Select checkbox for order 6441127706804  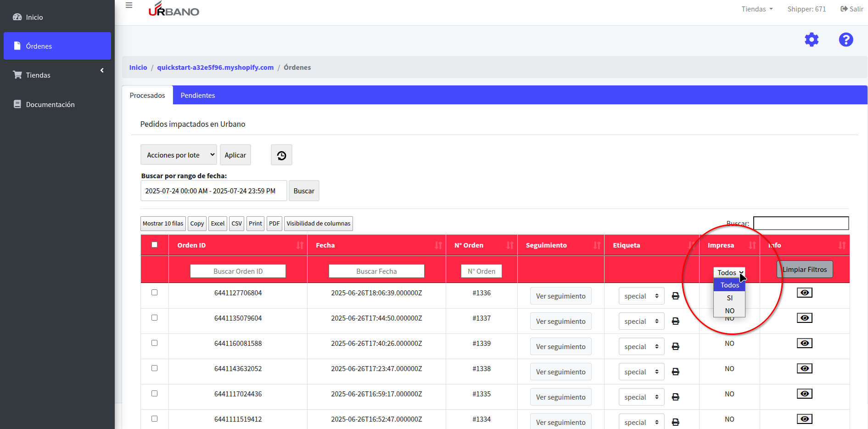click(155, 293)
